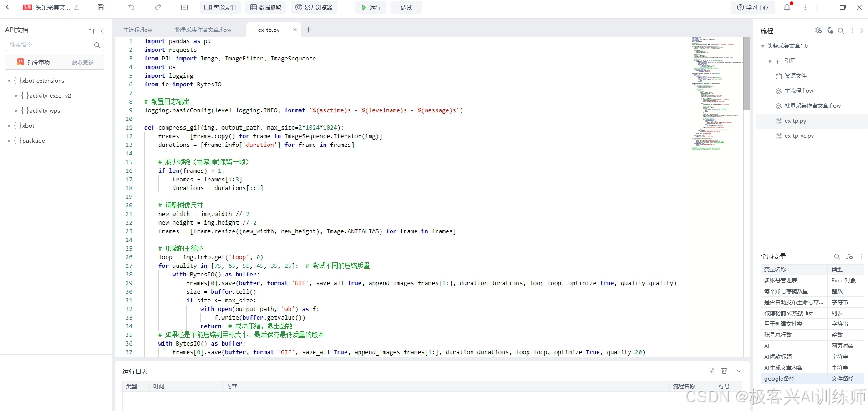
Task: Redo the last action
Action: [158, 7]
